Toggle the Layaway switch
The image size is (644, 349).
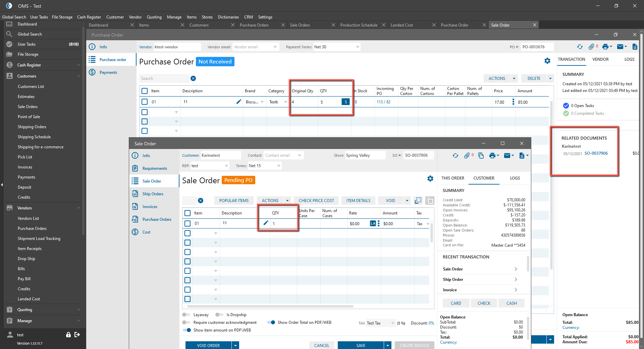tap(186, 315)
